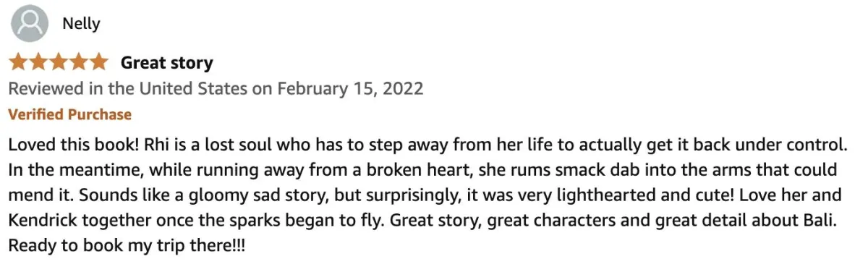Click the gray profile avatar icon
The width and height of the screenshot is (868, 272).
(x=30, y=25)
